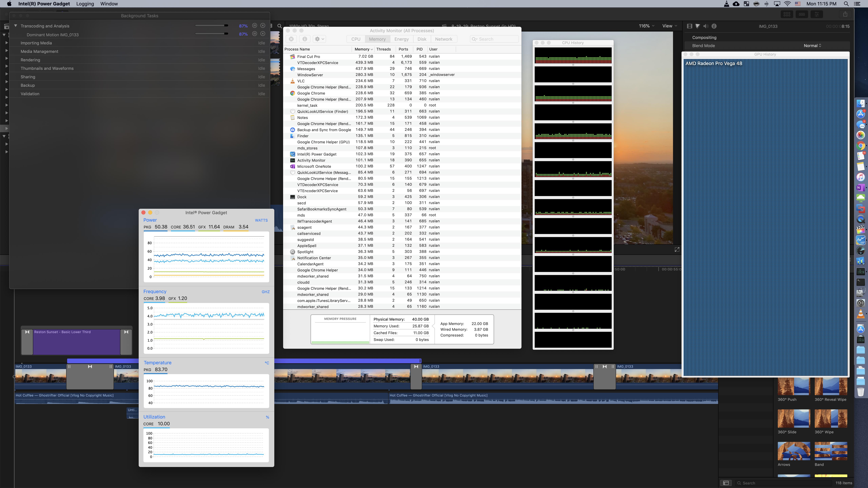This screenshot has height=488, width=868.
Task: Cancel the Dominant Motion IMG_0133 task
Action: [263, 34]
